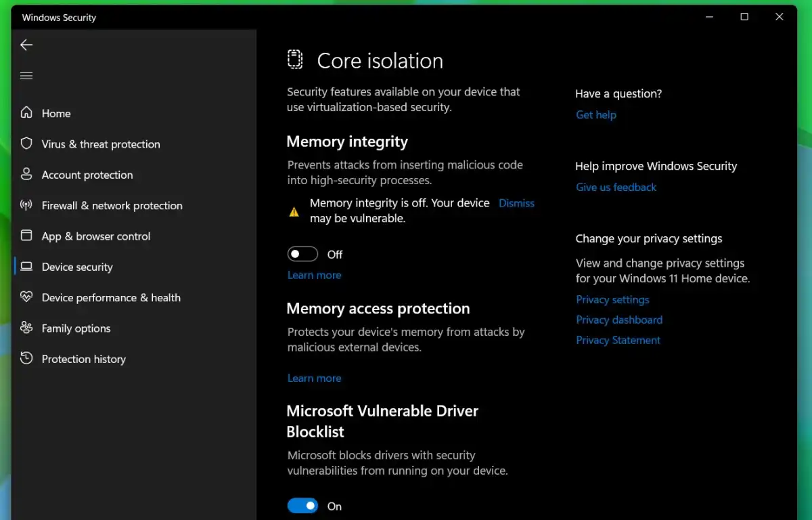Select App & browser control

tap(95, 236)
